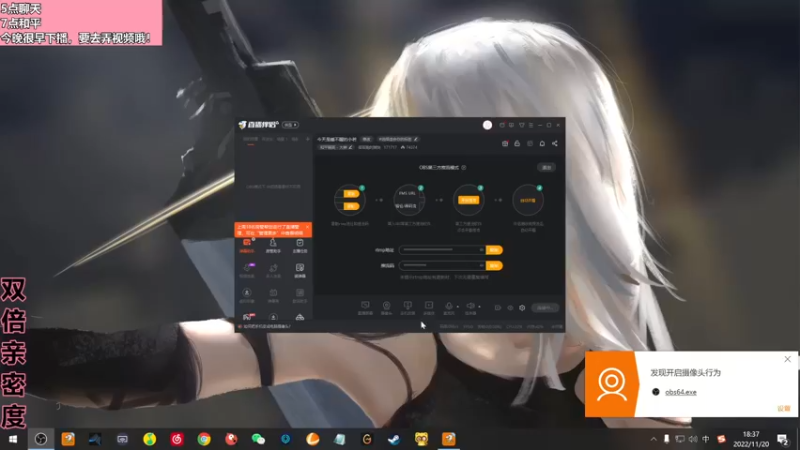The width and height of the screenshot is (800, 450).
Task: Expand the microphone options arrow
Action: point(458,307)
